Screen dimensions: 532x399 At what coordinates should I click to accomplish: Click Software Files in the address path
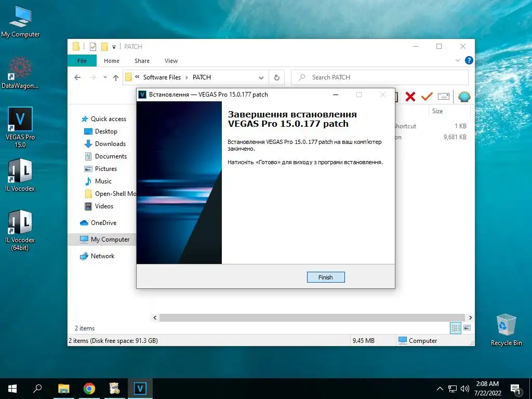coord(162,77)
